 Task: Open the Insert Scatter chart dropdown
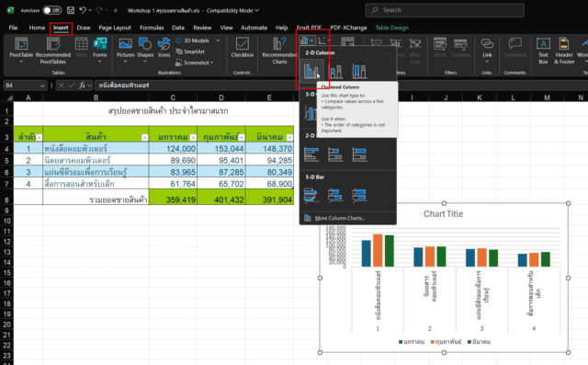(x=324, y=40)
